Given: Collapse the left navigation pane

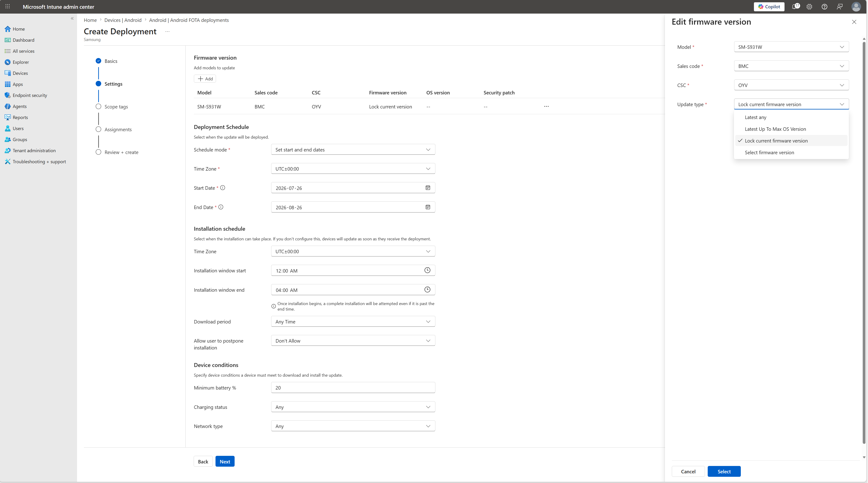Looking at the screenshot, I should click(x=72, y=19).
